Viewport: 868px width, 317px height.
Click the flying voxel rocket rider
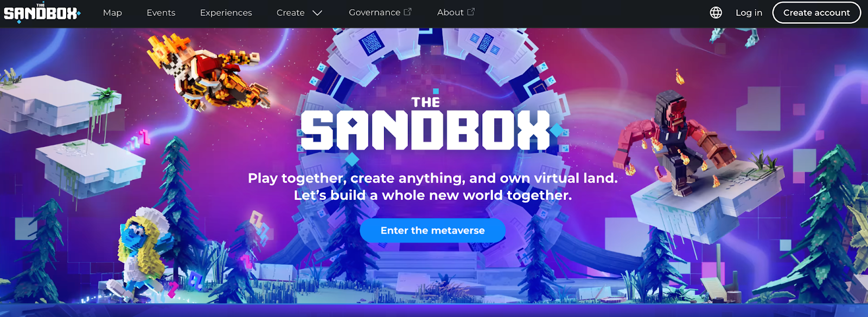pyautogui.click(x=209, y=72)
